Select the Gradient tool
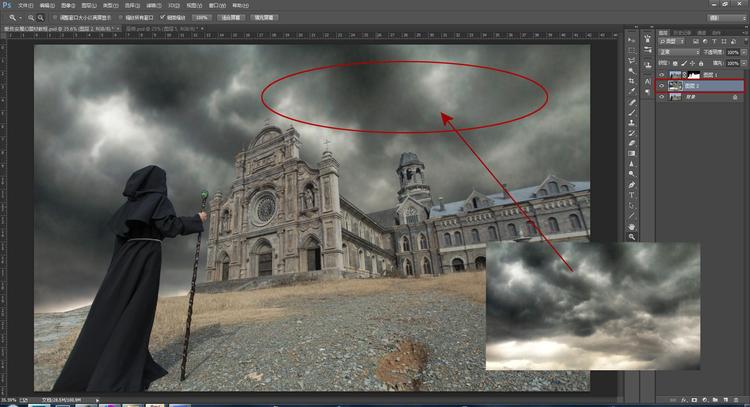The image size is (750, 407). click(x=632, y=154)
